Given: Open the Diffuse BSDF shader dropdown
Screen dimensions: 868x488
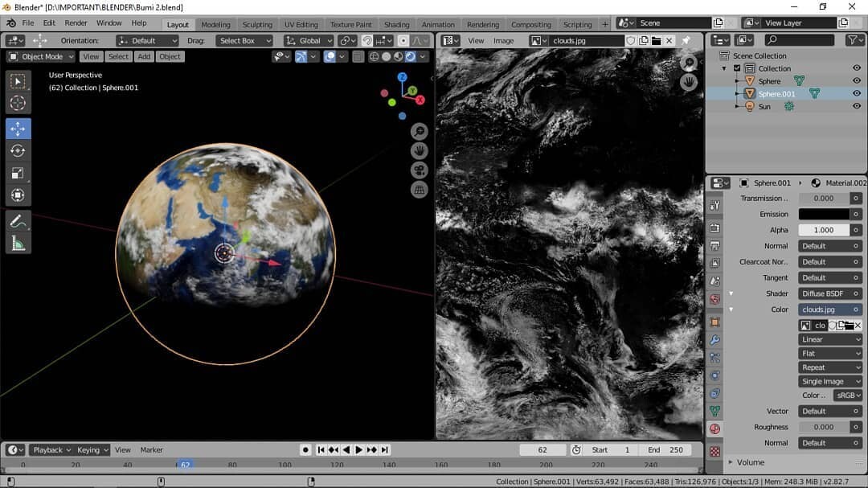Looking at the screenshot, I should click(x=830, y=293).
